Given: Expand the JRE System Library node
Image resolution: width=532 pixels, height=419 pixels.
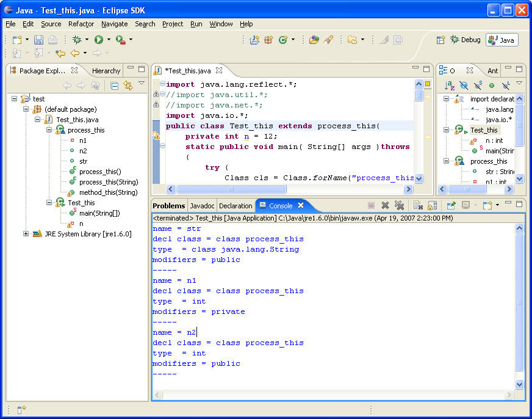Looking at the screenshot, I should coord(26,233).
